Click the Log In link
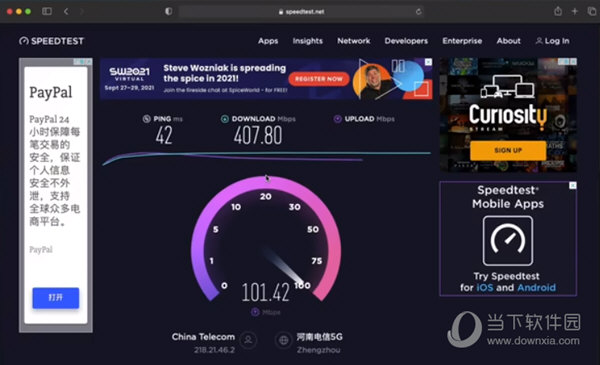 pyautogui.click(x=552, y=41)
